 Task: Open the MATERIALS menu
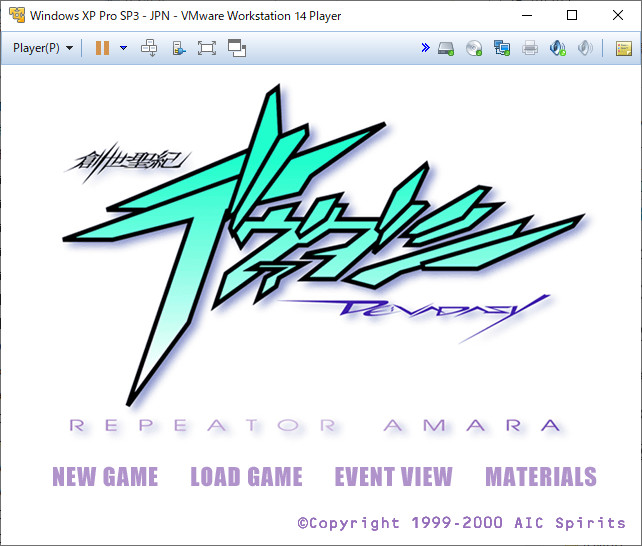[x=541, y=476]
